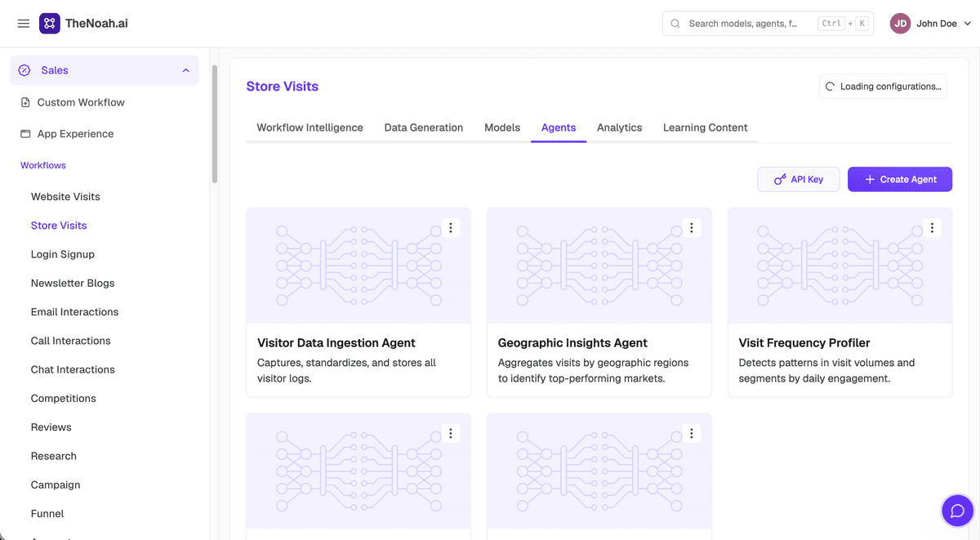Expand the John Doe account dropdown

(969, 24)
